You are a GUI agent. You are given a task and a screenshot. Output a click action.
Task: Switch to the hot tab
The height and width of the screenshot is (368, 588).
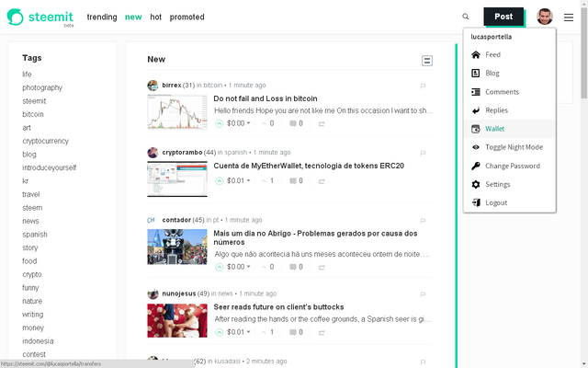click(155, 17)
